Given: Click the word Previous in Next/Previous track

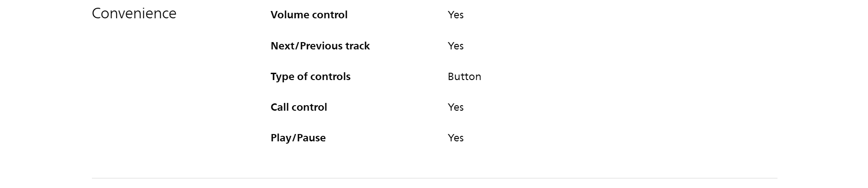Looking at the screenshot, I should tap(319, 46).
